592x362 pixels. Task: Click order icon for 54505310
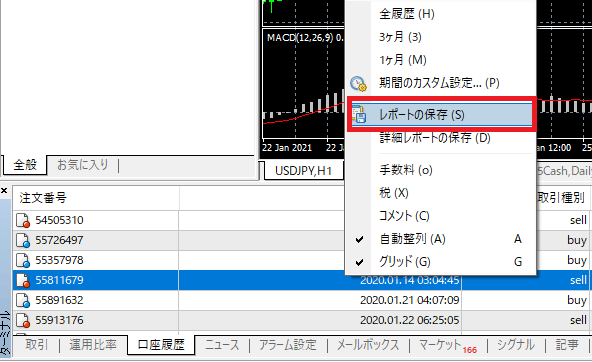coord(23,220)
